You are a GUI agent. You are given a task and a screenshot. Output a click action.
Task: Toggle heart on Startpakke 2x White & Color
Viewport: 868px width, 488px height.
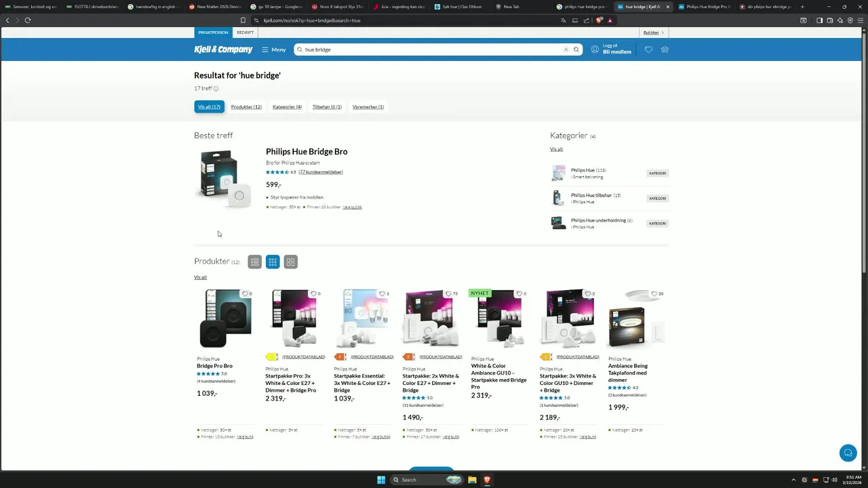click(448, 294)
